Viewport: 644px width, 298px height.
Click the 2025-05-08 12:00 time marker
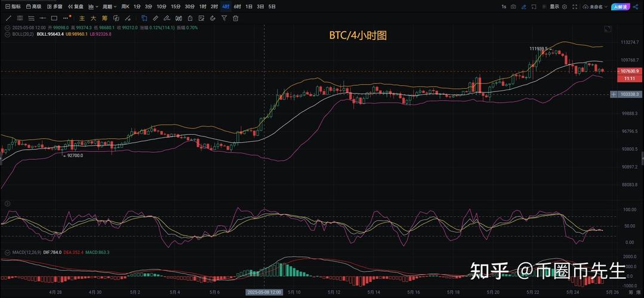264,292
